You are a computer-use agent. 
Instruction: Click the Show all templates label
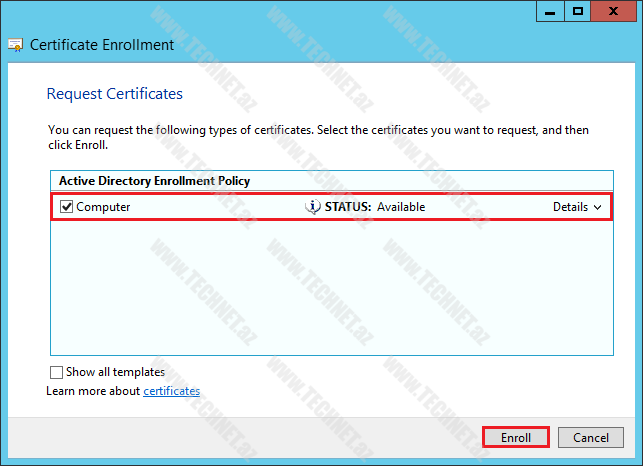(x=115, y=372)
